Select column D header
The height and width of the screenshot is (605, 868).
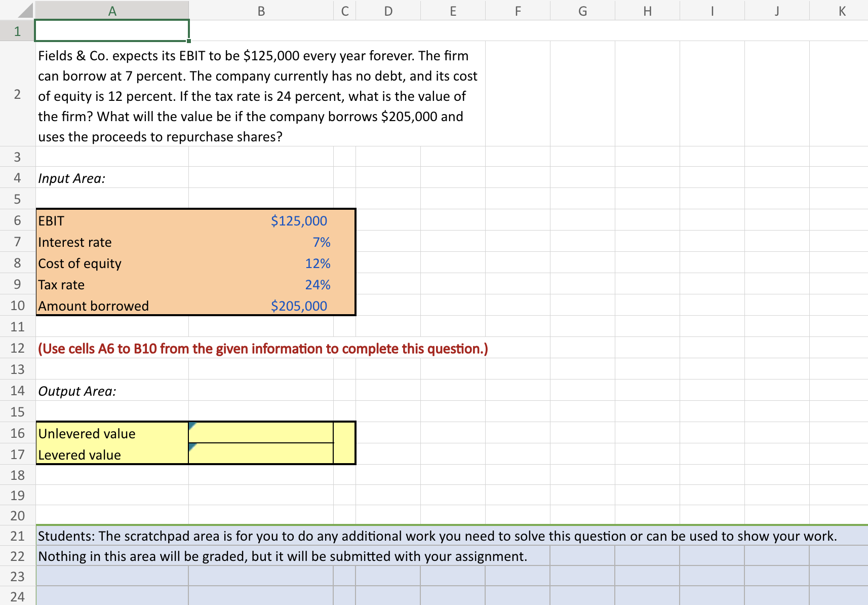point(388,11)
